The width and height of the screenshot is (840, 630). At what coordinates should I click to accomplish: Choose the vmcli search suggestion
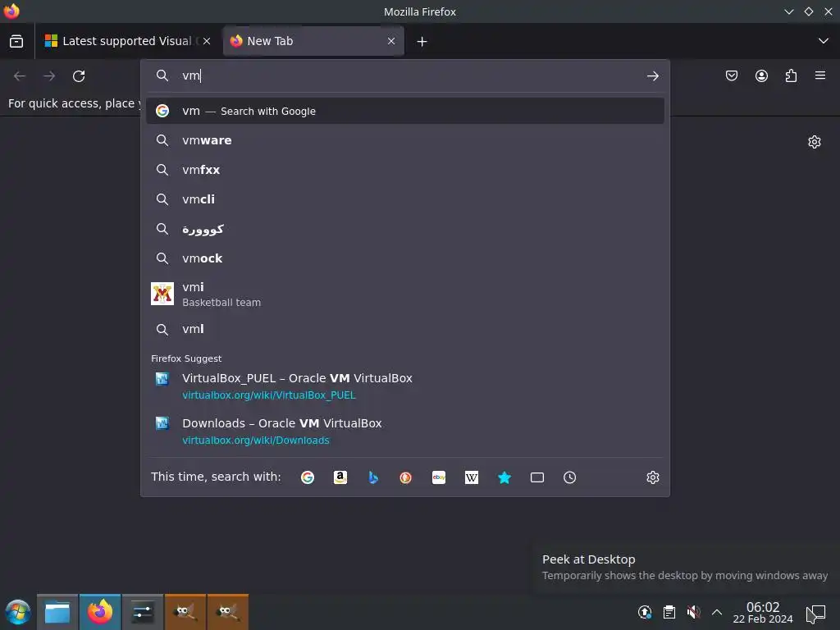405,199
